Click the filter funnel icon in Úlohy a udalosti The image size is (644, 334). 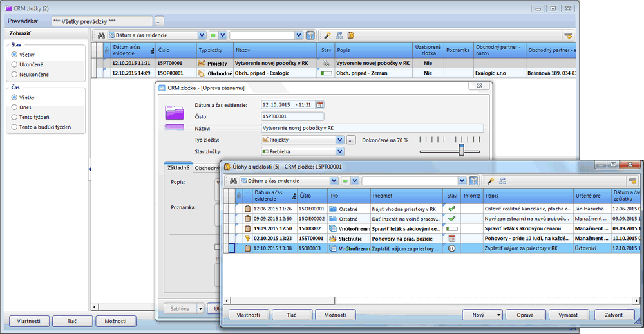473,181
